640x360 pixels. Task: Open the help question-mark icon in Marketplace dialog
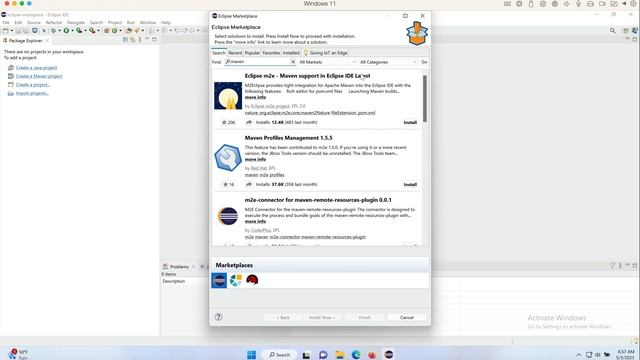(x=219, y=317)
